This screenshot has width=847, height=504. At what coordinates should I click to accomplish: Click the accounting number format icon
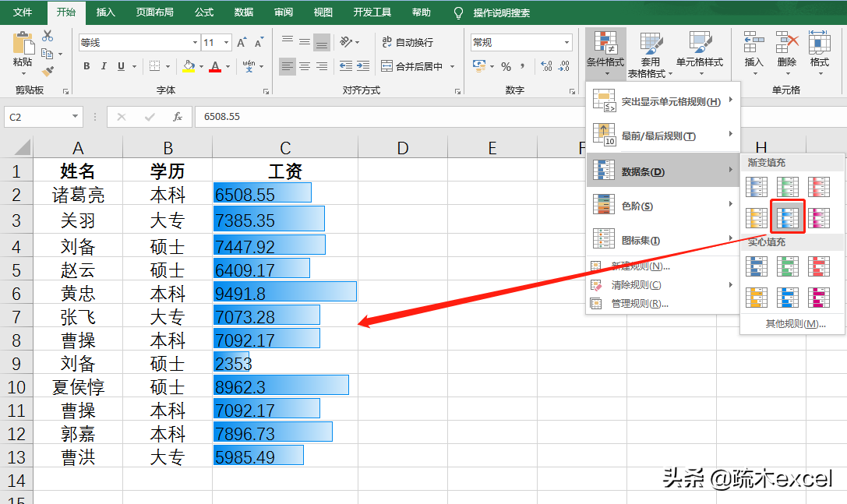pos(479,66)
